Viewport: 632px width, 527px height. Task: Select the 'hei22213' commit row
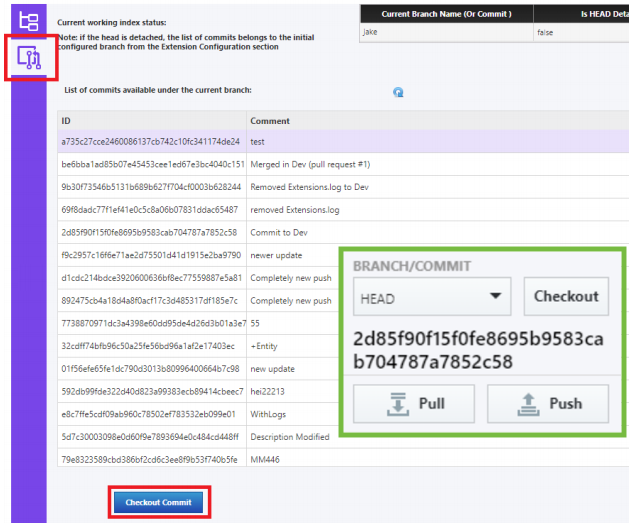point(198,392)
